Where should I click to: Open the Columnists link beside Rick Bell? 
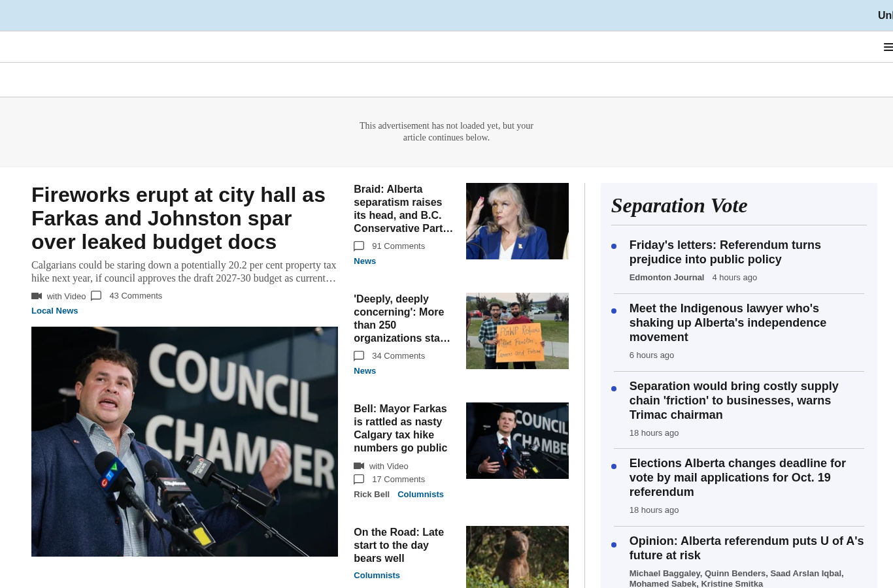pos(420,495)
